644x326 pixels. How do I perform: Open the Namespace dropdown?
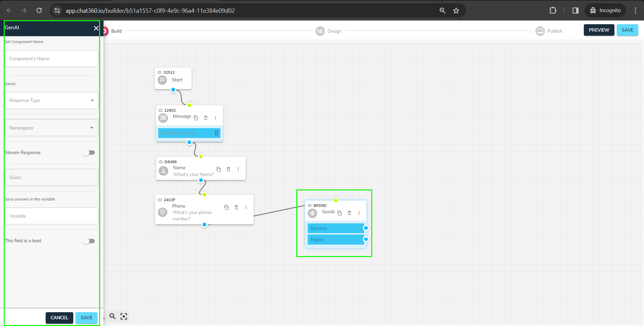(x=51, y=128)
